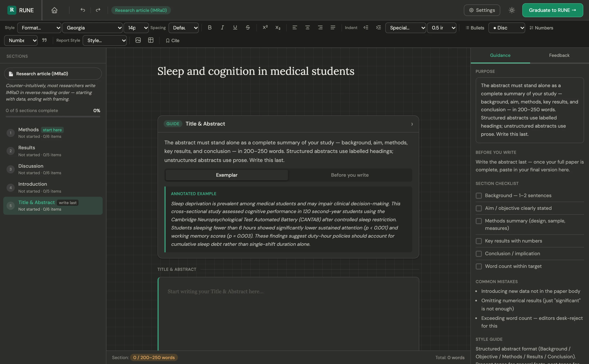This screenshot has width=589, height=364.
Task: Align text right
Action: (x=320, y=28)
